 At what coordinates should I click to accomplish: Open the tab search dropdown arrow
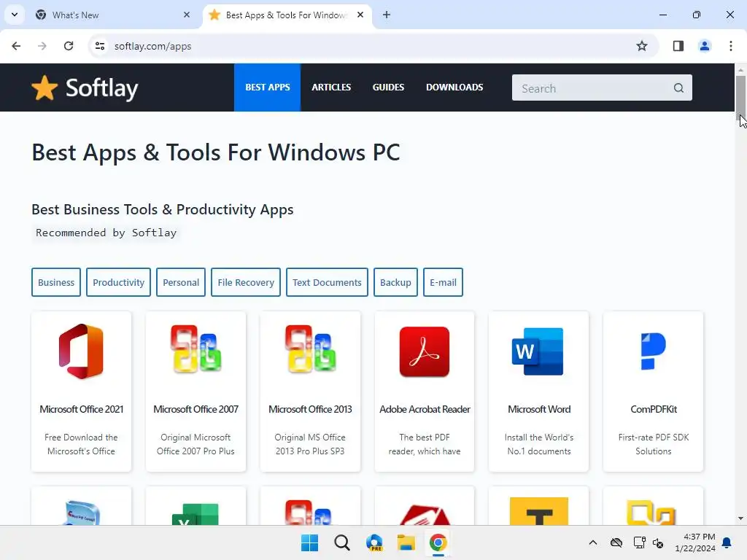15,15
